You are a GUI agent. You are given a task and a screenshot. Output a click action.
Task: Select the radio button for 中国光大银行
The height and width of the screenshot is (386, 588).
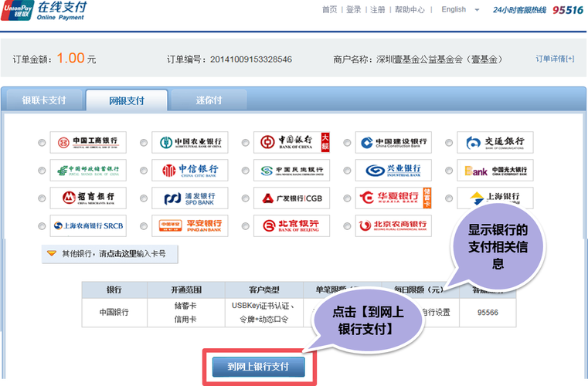point(449,171)
